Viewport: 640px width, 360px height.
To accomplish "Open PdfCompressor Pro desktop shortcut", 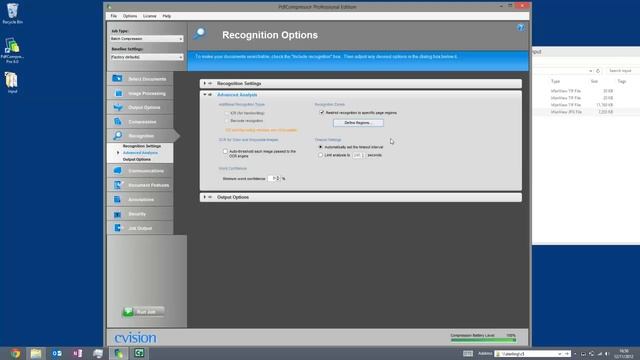I will pyautogui.click(x=12, y=50).
